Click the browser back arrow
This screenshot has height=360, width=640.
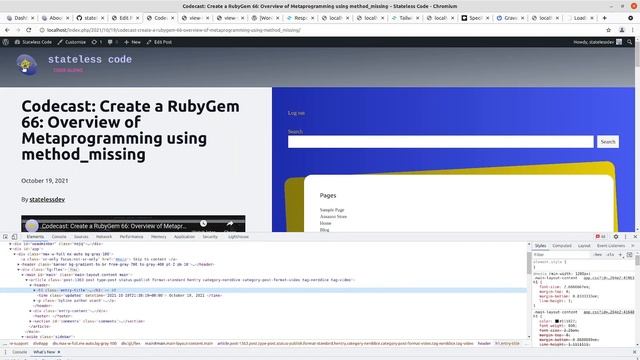coord(7,30)
